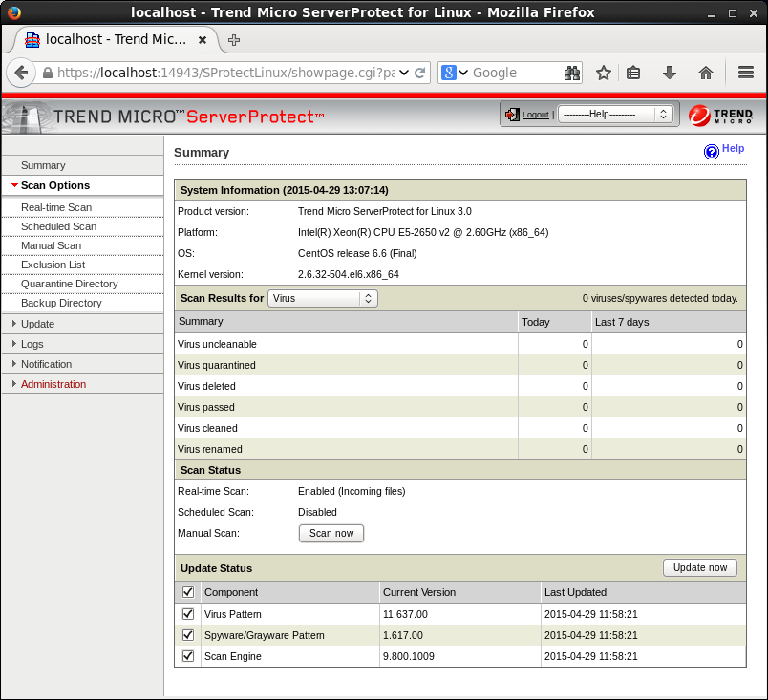Open the downloads arrow icon
This screenshot has height=700, width=768.
[670, 73]
